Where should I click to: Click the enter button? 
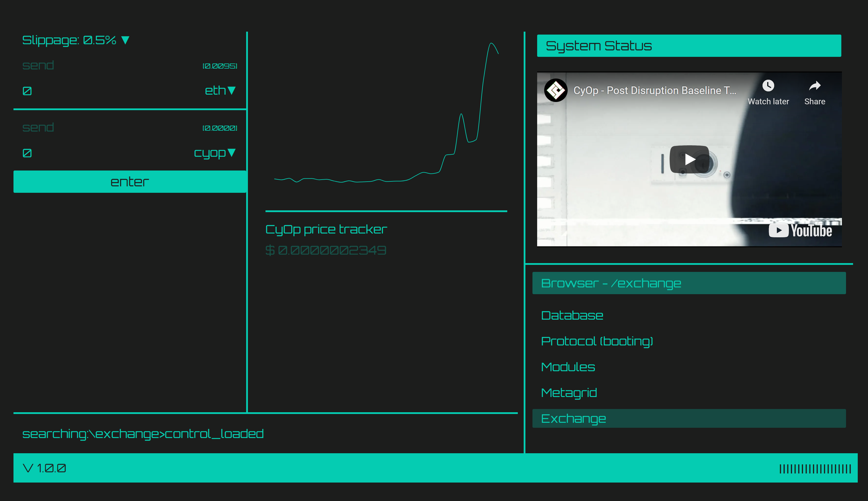(x=130, y=182)
